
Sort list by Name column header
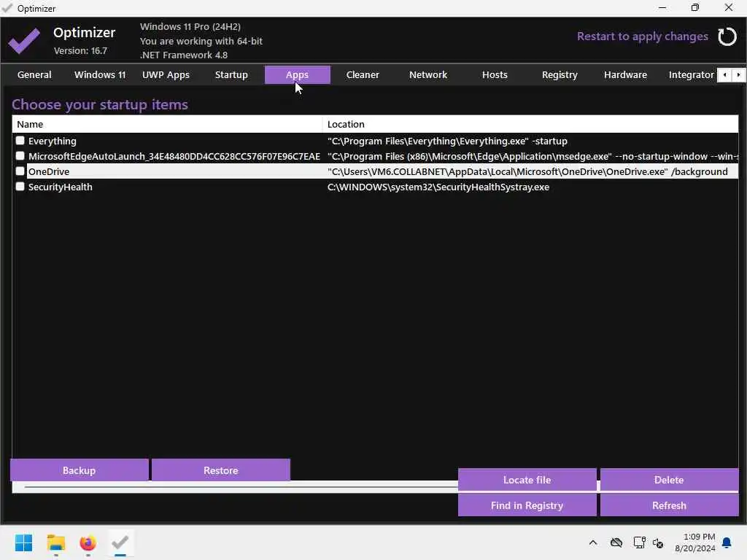point(167,124)
